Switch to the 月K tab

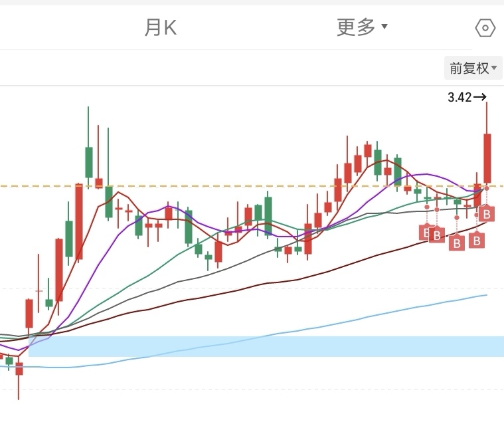[161, 28]
